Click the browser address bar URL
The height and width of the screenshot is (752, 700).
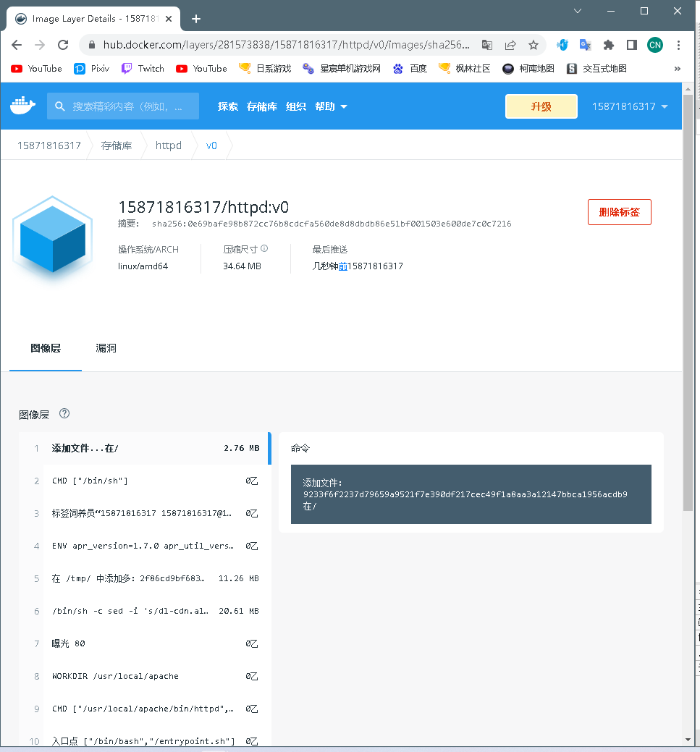tap(286, 45)
